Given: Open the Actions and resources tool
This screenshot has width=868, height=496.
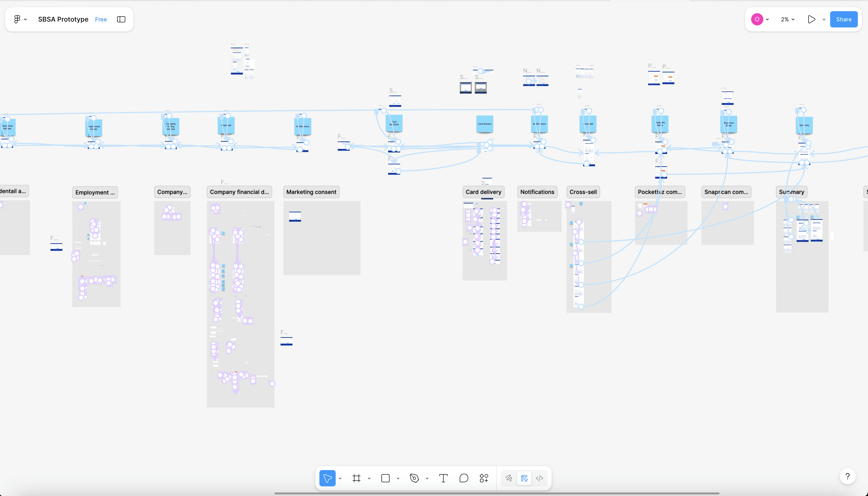Looking at the screenshot, I should pyautogui.click(x=484, y=478).
